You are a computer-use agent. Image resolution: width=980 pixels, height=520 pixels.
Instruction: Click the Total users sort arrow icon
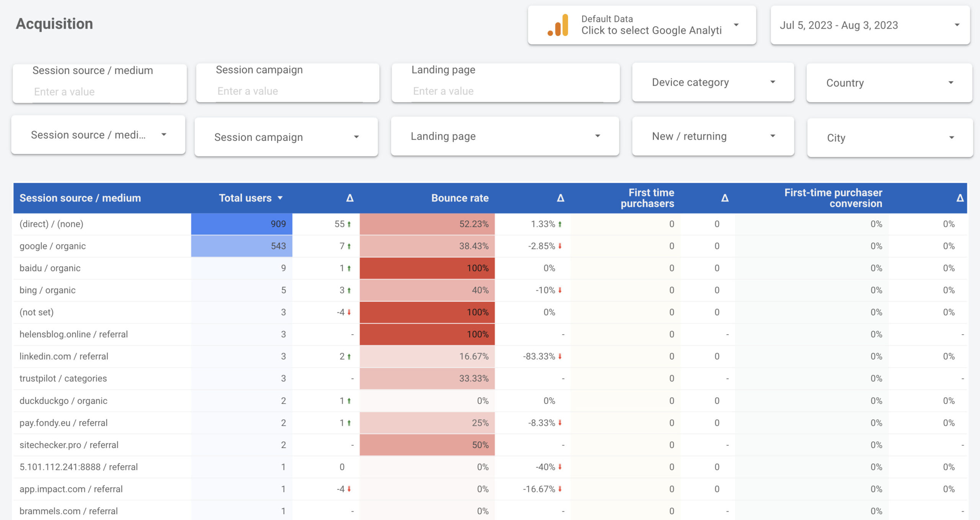[x=280, y=198]
